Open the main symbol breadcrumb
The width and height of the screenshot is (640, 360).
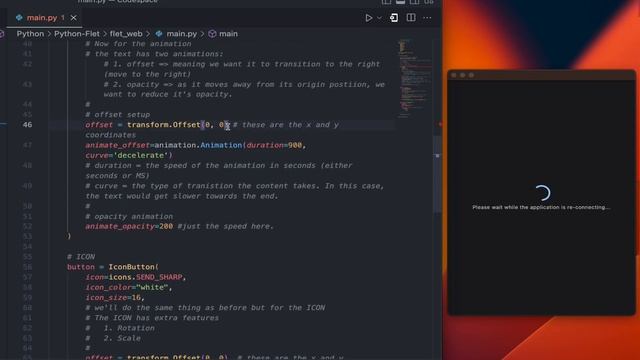pos(223,34)
